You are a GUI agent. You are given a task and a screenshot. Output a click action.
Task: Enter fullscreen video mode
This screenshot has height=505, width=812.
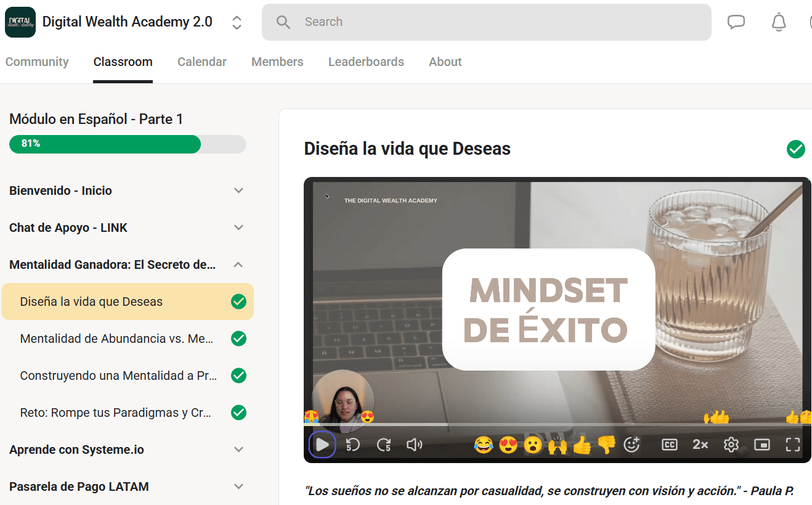(x=793, y=445)
